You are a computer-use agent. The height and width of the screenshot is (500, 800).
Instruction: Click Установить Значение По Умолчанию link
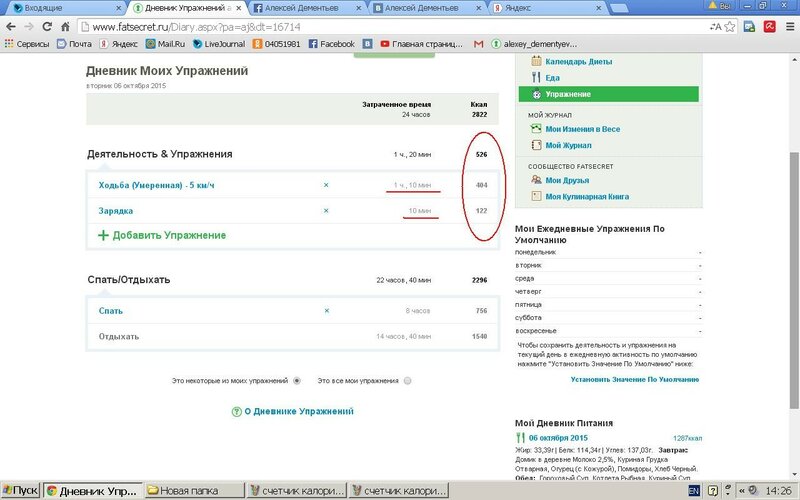[634, 380]
